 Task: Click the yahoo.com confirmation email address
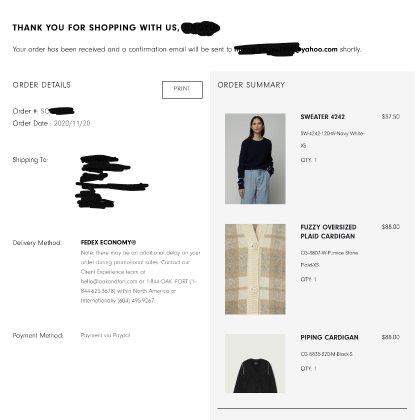tap(286, 49)
